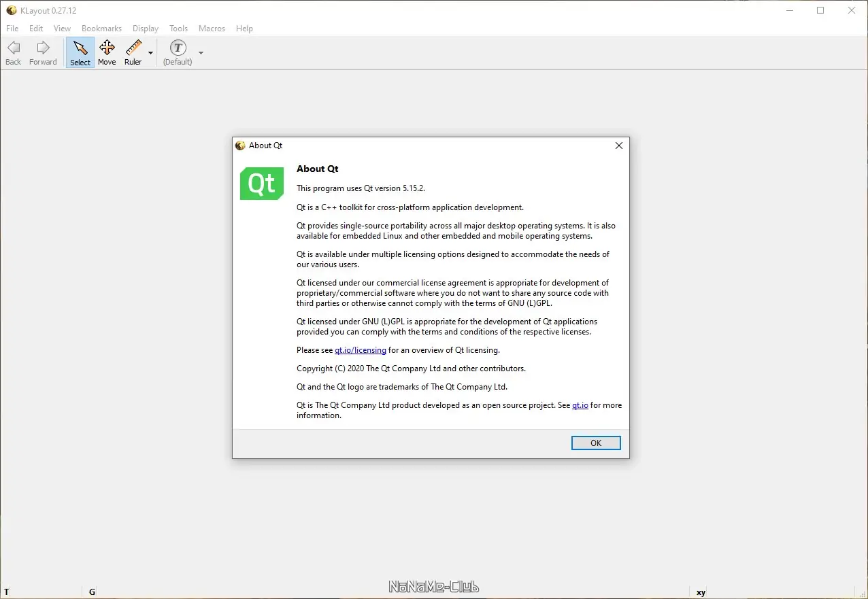Click the 'Copyright (C) 2020 The Qt Company' line
Viewport: 868px width, 599px height.
[411, 369]
